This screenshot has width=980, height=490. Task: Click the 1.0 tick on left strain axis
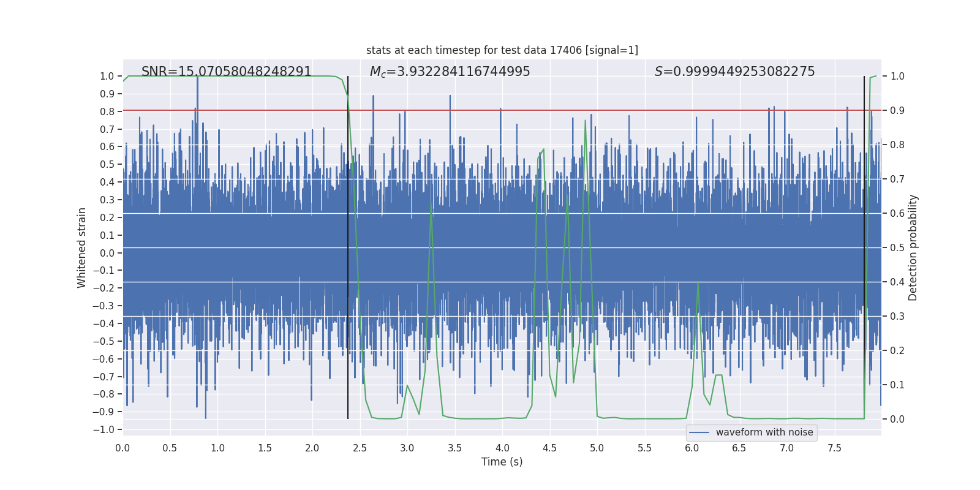[107, 76]
